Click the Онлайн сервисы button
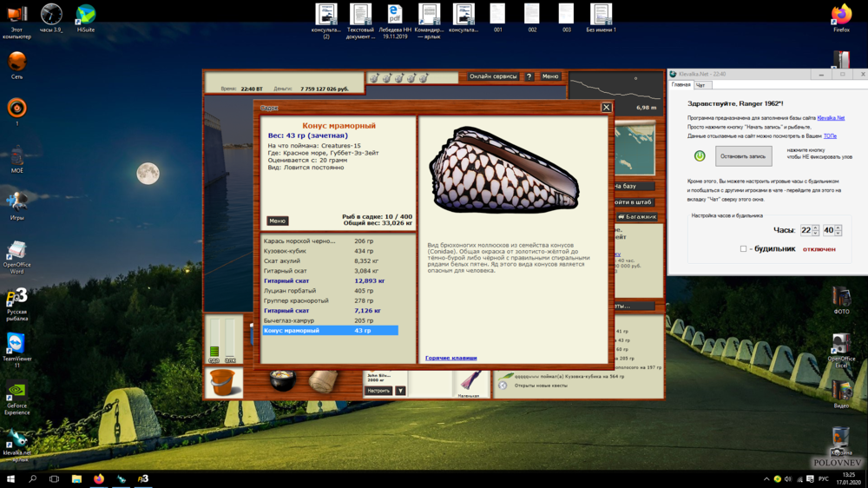The width and height of the screenshot is (868, 488). (x=493, y=76)
